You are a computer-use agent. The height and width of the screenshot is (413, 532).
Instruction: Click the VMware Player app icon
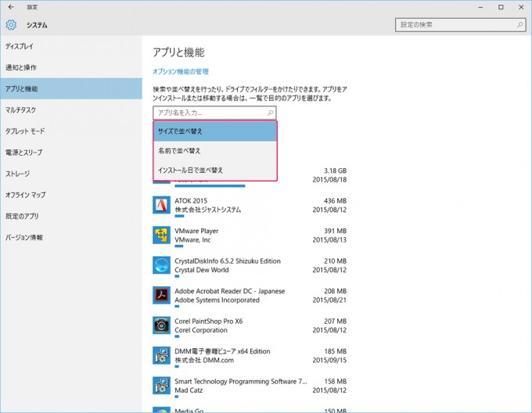click(x=161, y=235)
